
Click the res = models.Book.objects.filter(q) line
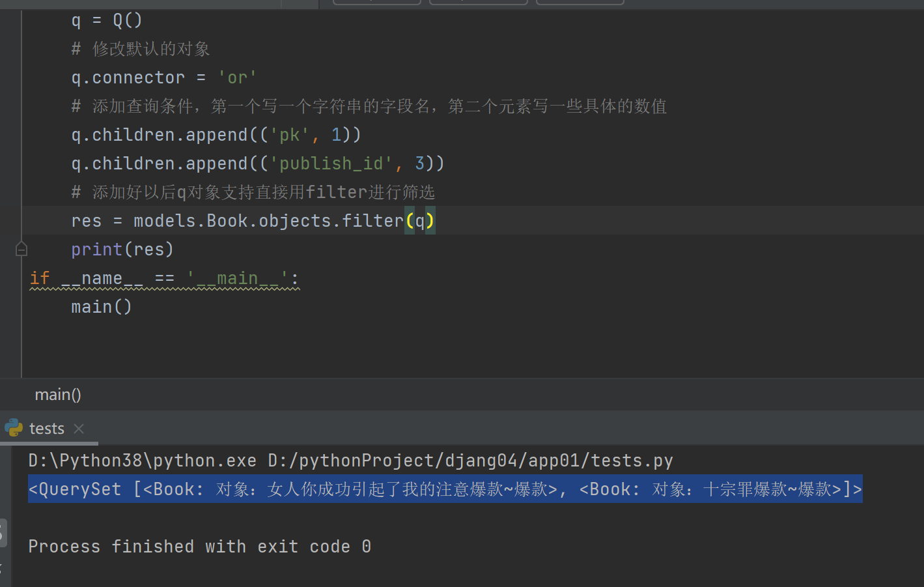click(253, 221)
